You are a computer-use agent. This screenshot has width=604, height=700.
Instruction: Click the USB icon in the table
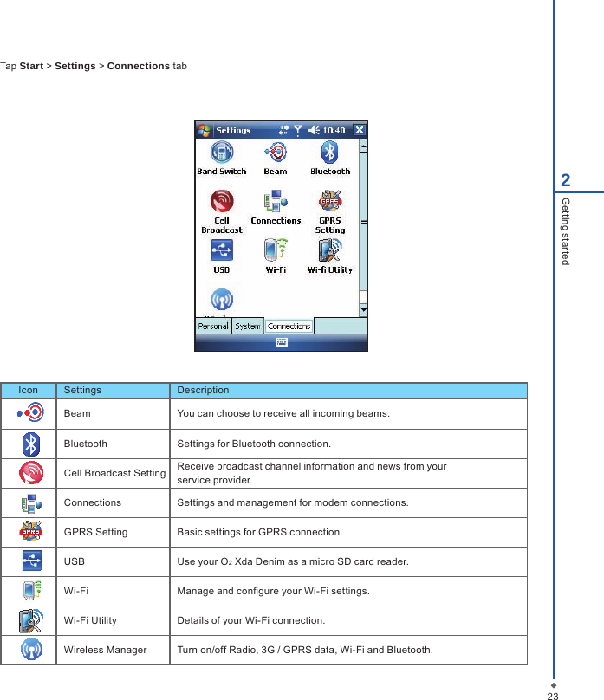[32, 561]
